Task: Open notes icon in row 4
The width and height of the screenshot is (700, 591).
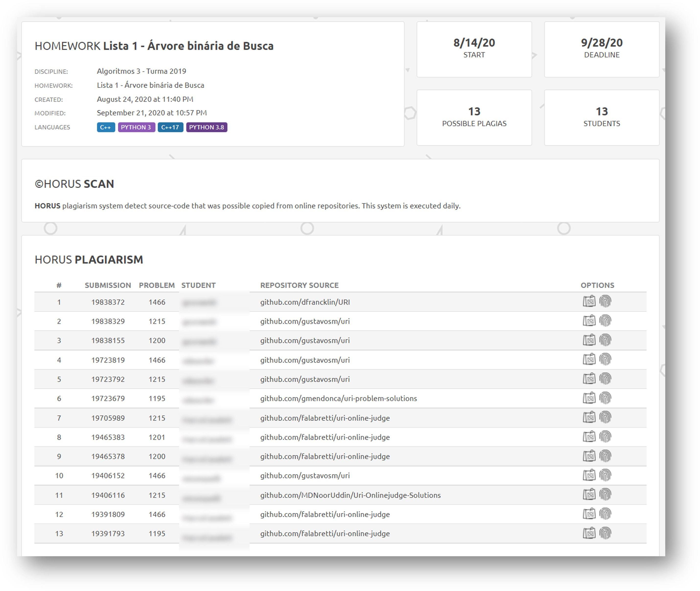Action: [589, 359]
